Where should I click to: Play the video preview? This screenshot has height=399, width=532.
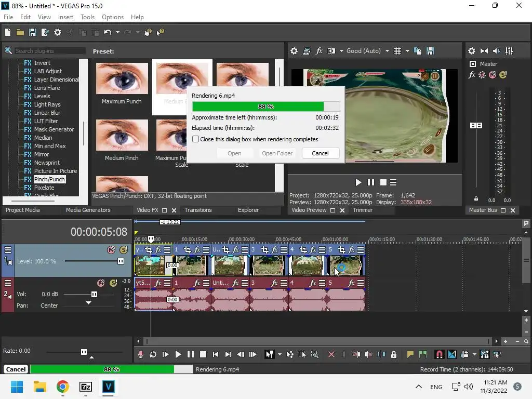click(358, 182)
